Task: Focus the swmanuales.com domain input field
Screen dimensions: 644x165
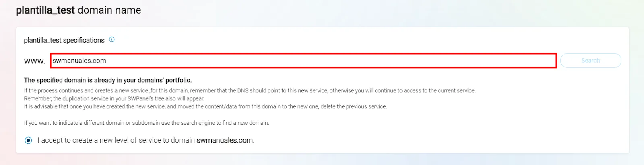Action: pos(303,61)
